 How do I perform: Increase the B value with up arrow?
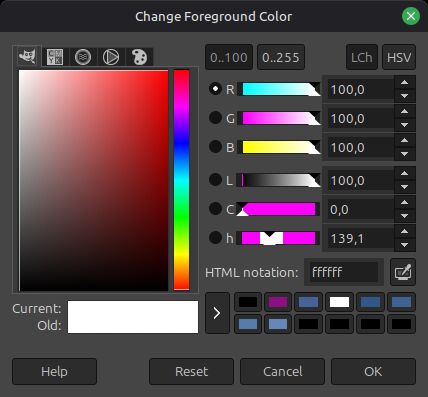tap(405, 141)
